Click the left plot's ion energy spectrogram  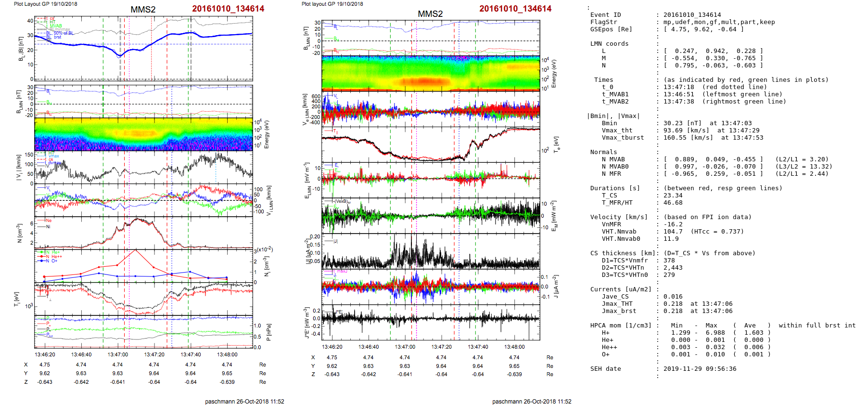click(x=143, y=134)
